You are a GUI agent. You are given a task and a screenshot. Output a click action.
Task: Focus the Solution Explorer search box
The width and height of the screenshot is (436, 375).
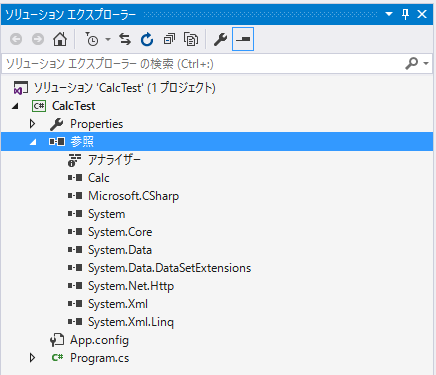click(x=200, y=63)
